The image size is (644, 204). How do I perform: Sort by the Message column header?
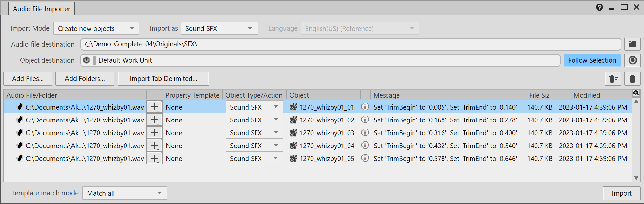point(446,95)
